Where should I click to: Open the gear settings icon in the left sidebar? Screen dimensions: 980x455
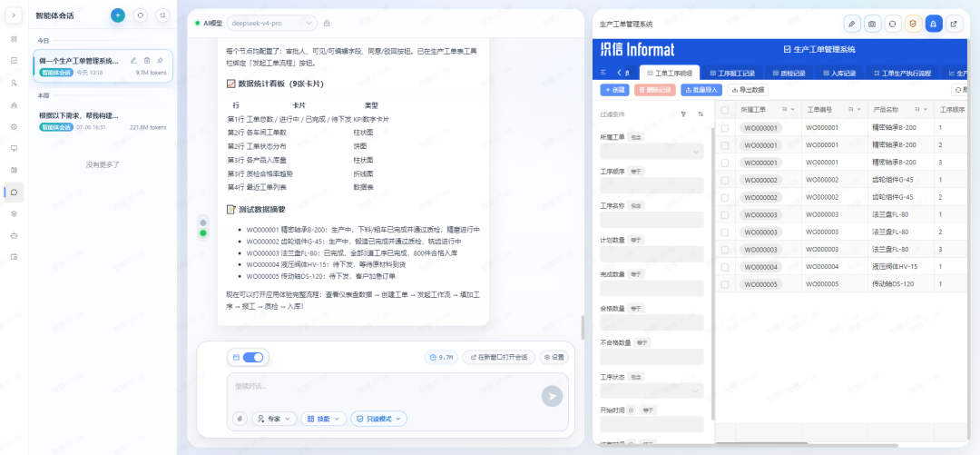tap(14, 126)
